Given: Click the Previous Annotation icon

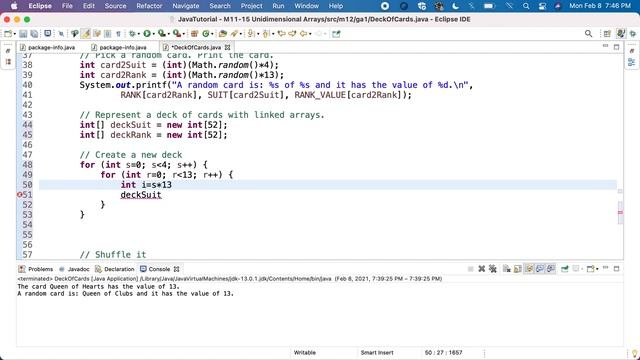Looking at the screenshot, I should [x=266, y=34].
